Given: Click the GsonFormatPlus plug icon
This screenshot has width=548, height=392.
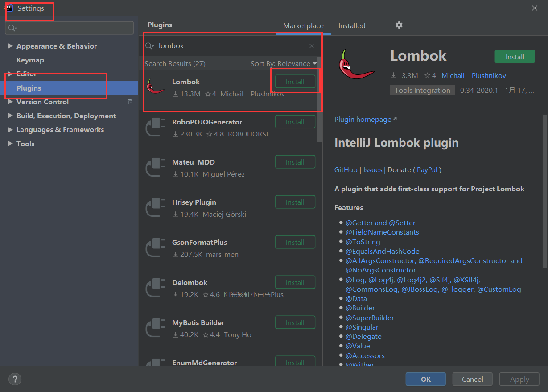Looking at the screenshot, I should tap(155, 248).
